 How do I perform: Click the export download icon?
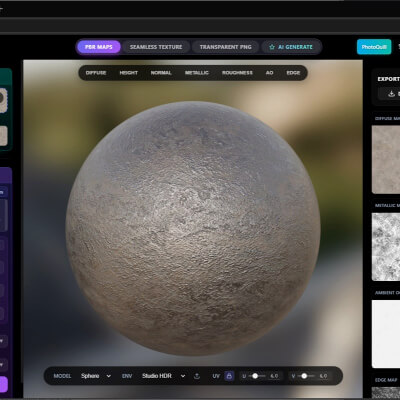[x=392, y=94]
